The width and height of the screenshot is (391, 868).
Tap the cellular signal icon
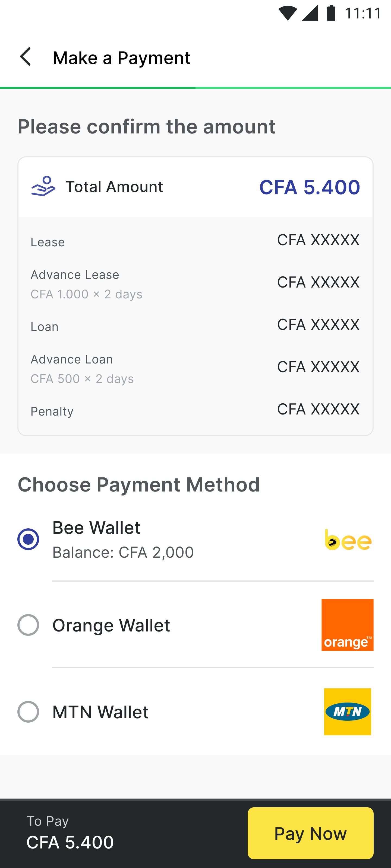coord(310,14)
